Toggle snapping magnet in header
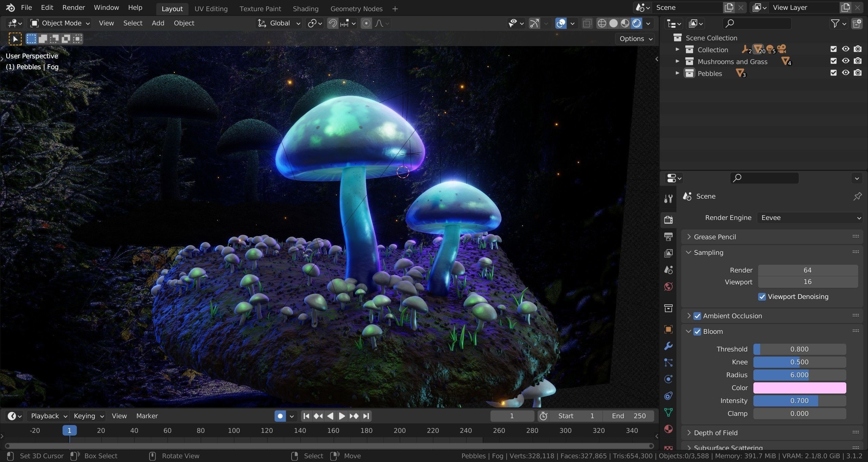The image size is (868, 462). [333, 23]
